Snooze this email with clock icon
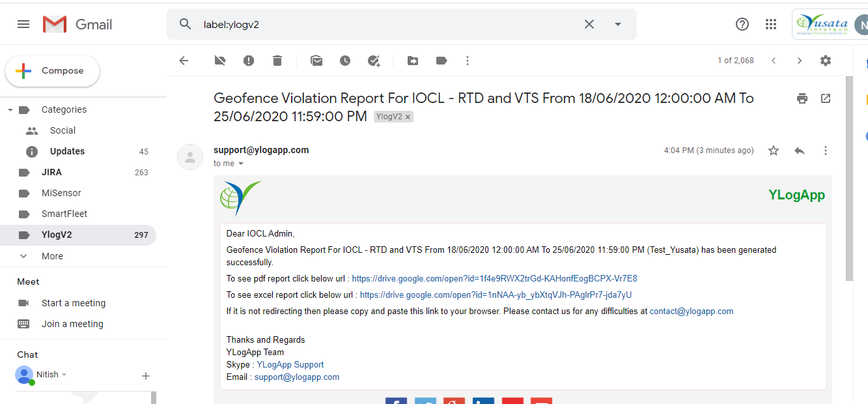 click(345, 61)
